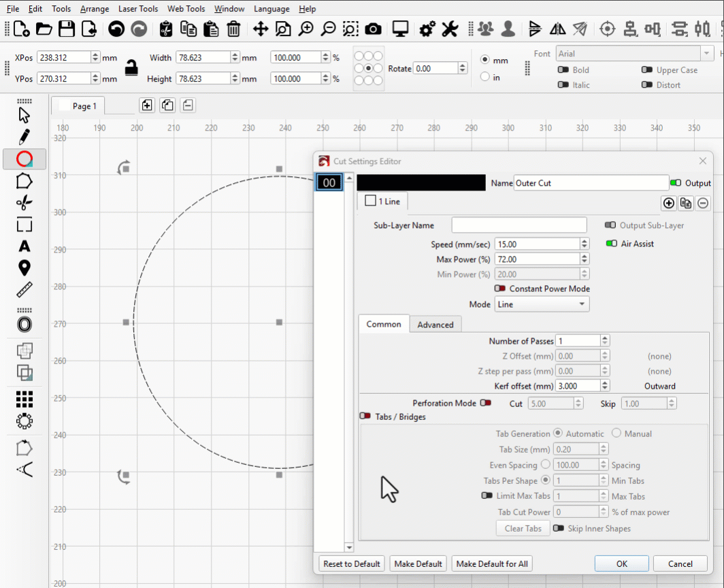Save the project with floppy disk icon
This screenshot has width=724, height=588.
coord(67,29)
